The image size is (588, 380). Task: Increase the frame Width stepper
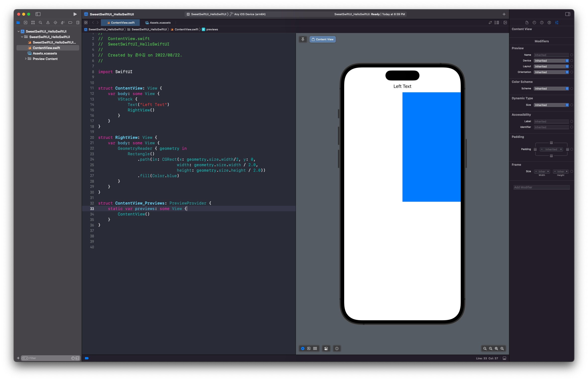[548, 171]
